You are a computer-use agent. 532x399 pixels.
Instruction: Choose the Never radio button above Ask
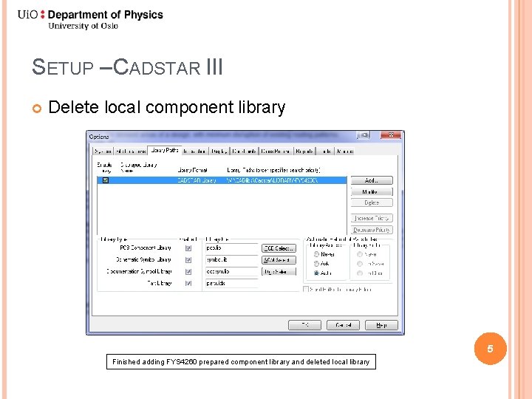(316, 254)
